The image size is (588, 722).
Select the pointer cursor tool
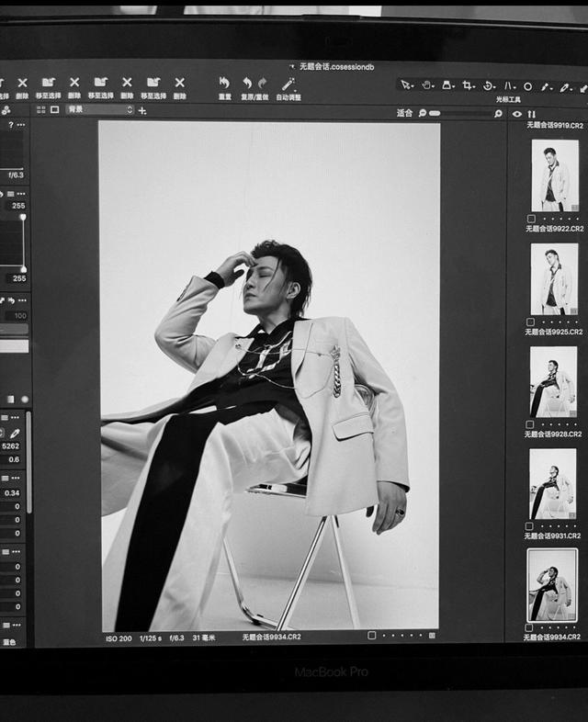405,85
